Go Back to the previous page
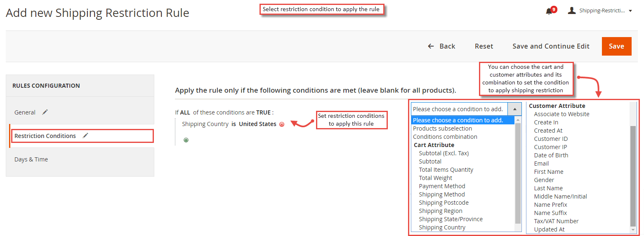The height and width of the screenshot is (236, 644). (x=441, y=46)
